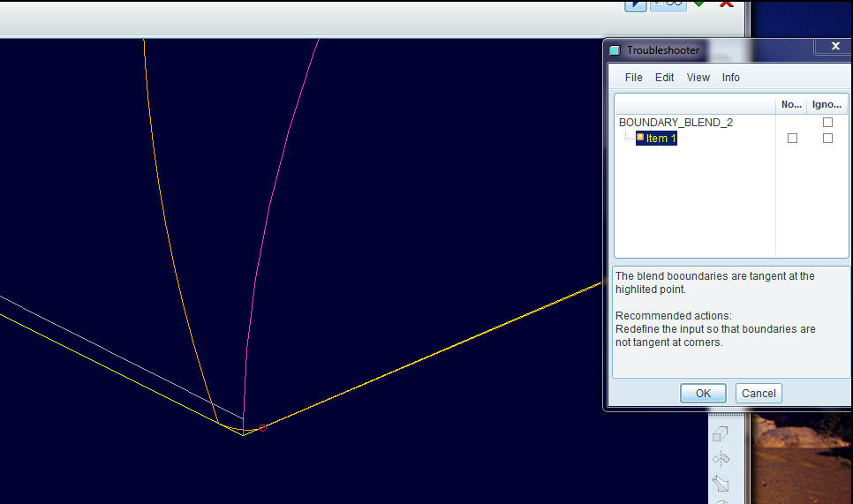Viewport: 853px width, 504px height.
Task: Select the magenta boundary curve
Action: (272, 207)
